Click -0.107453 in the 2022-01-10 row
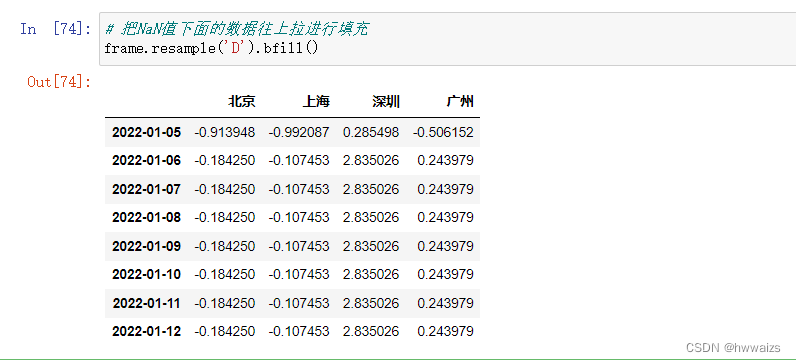 pos(299,275)
